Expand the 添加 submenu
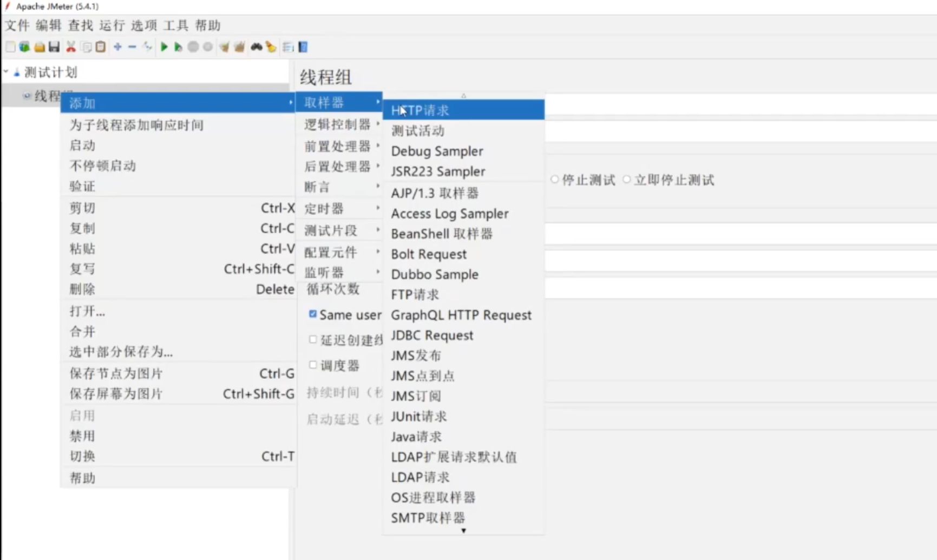Screen dimensions: 937x560 click(x=178, y=103)
